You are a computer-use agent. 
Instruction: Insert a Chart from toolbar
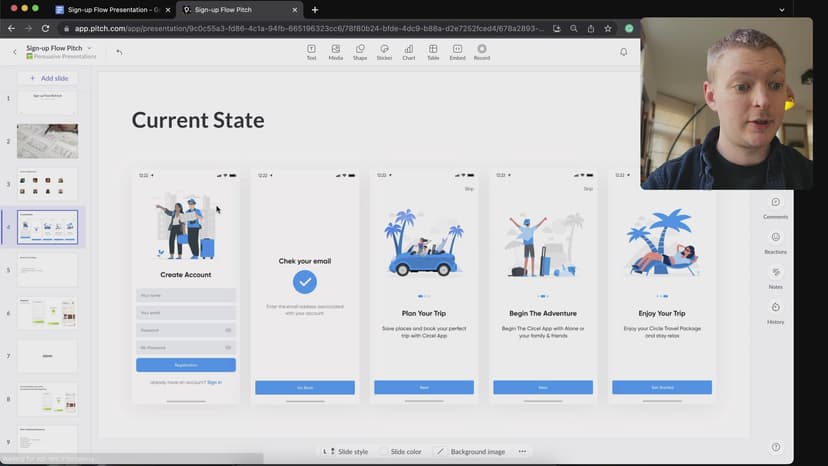point(409,51)
